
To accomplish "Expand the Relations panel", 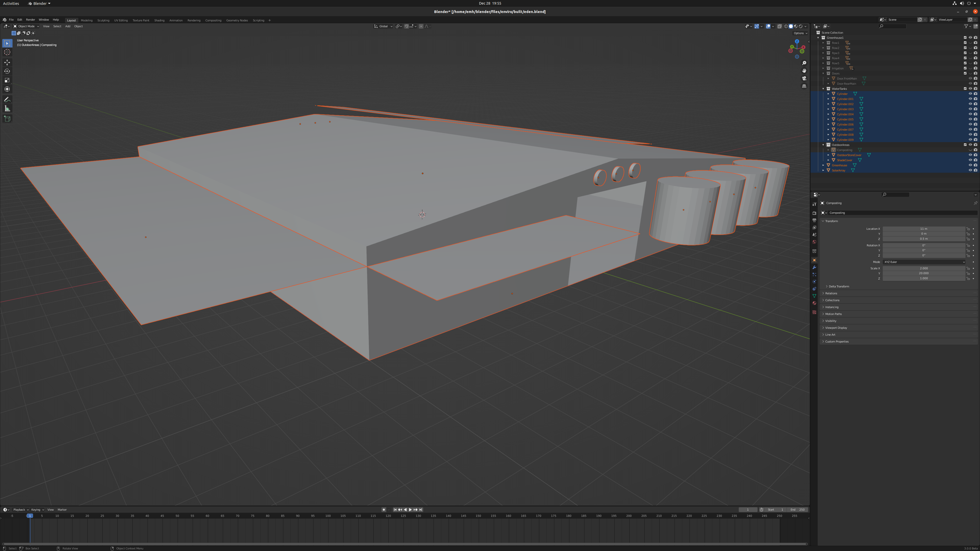I will [831, 293].
